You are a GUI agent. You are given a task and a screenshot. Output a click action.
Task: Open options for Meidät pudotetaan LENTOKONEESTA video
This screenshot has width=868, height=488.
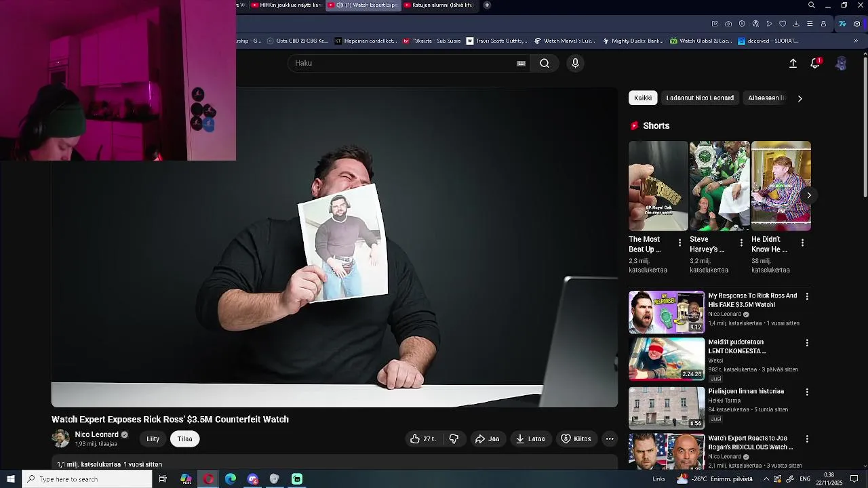[x=807, y=343]
